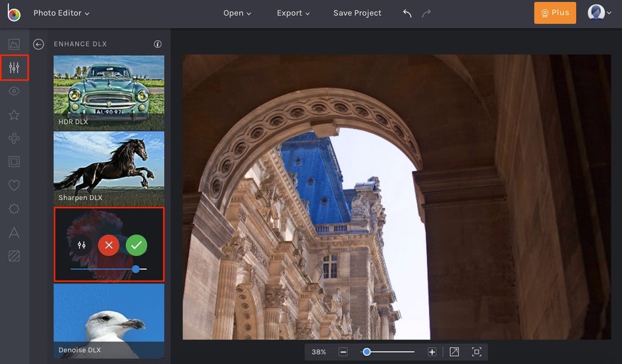Viewport: 622px width, 364px height.
Task: Click the 38% zoom value
Action: click(318, 351)
